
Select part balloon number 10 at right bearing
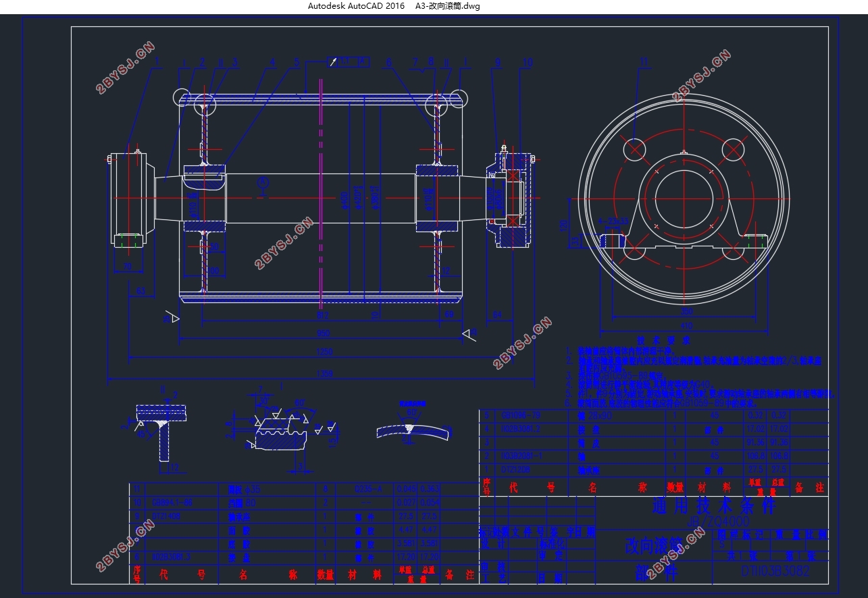tap(528, 62)
